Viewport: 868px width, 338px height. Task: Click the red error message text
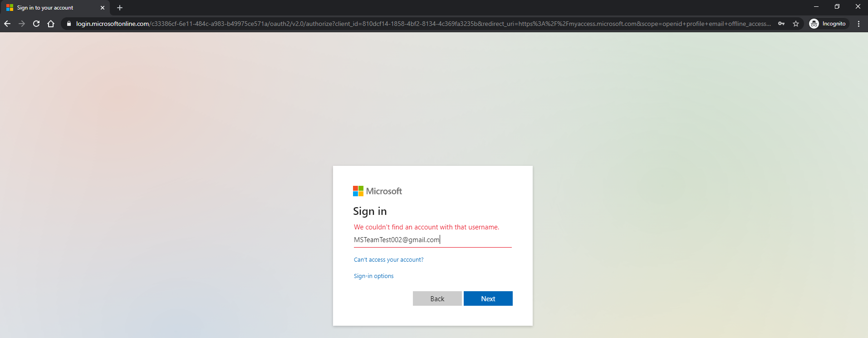click(427, 227)
